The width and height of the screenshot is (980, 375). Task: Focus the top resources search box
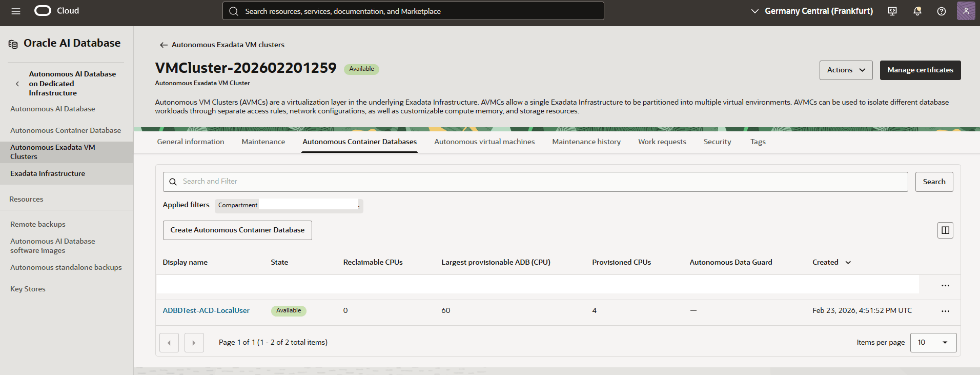point(413,11)
